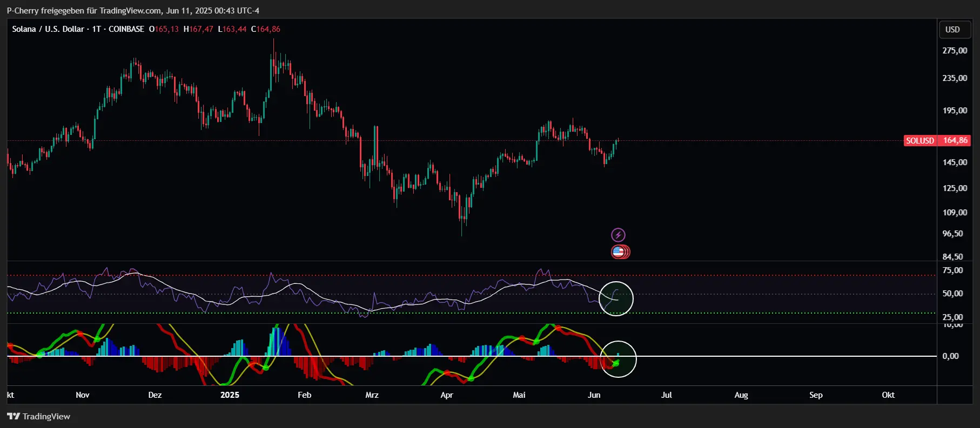Click the Mai label on time axis

519,395
